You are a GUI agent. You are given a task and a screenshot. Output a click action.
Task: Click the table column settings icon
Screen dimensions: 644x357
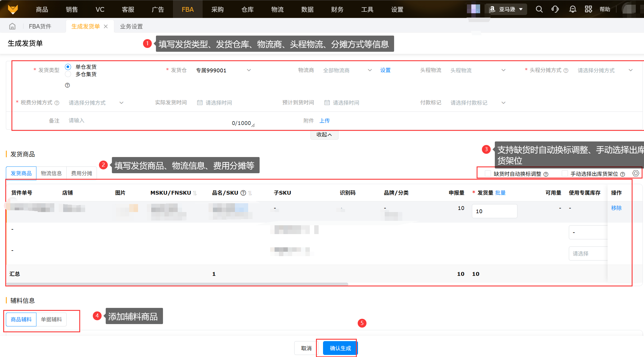point(635,174)
